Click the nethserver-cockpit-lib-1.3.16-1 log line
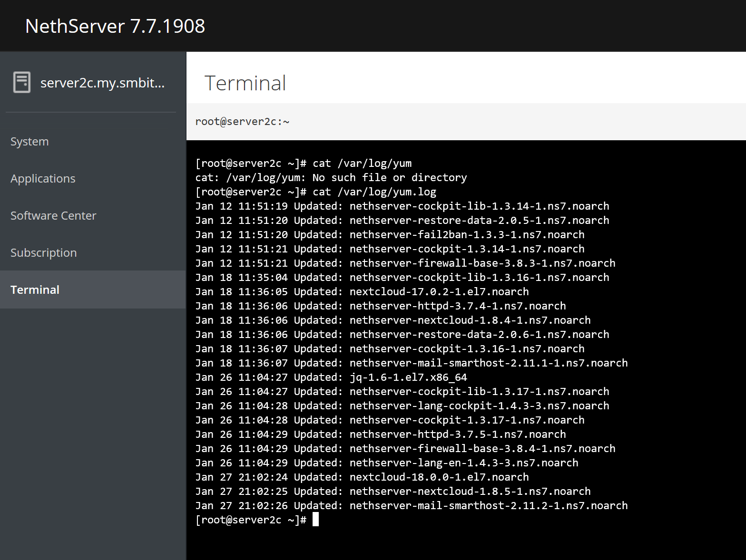This screenshot has height=560, width=746. 402,277
